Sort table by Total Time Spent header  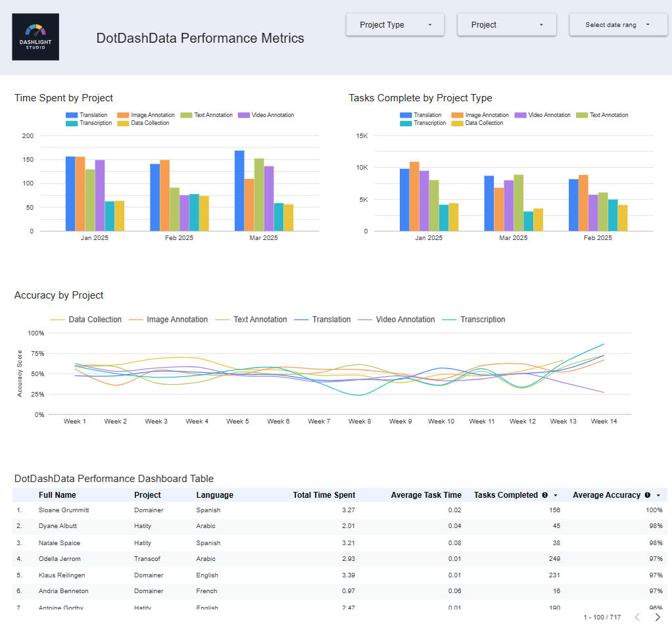tap(324, 495)
